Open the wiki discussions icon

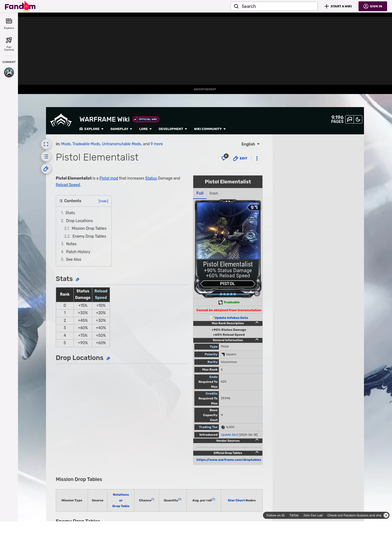350,119
